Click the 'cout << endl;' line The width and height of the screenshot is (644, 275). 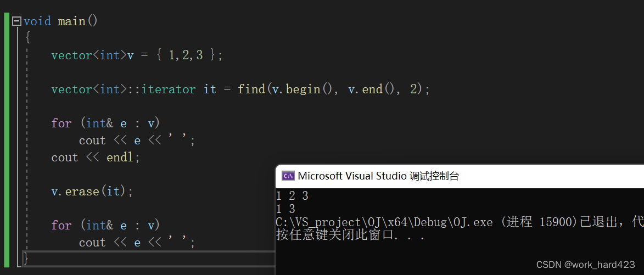96,157
